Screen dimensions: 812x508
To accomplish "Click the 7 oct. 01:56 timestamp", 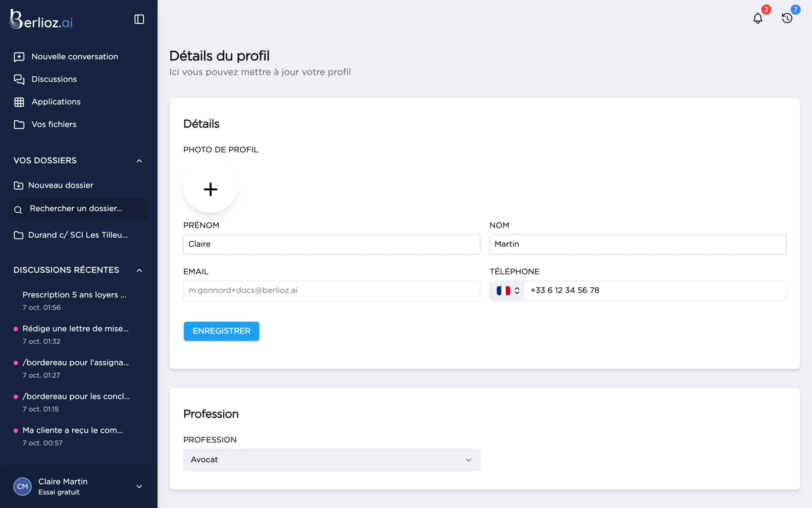I will [42, 308].
